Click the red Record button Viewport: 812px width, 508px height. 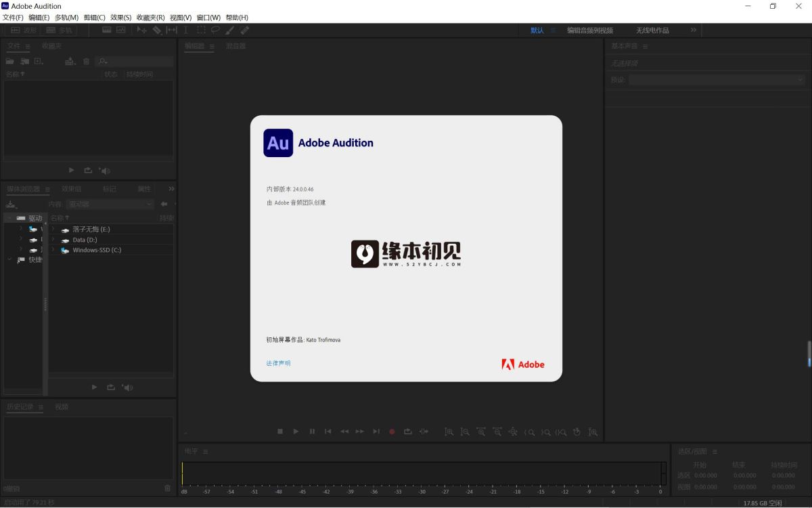[x=392, y=431]
